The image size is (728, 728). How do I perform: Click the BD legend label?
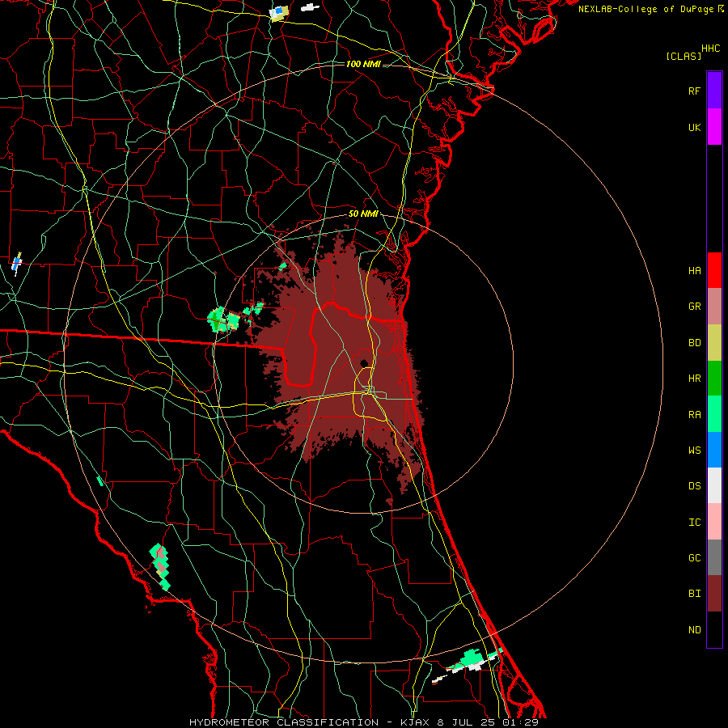click(x=694, y=343)
